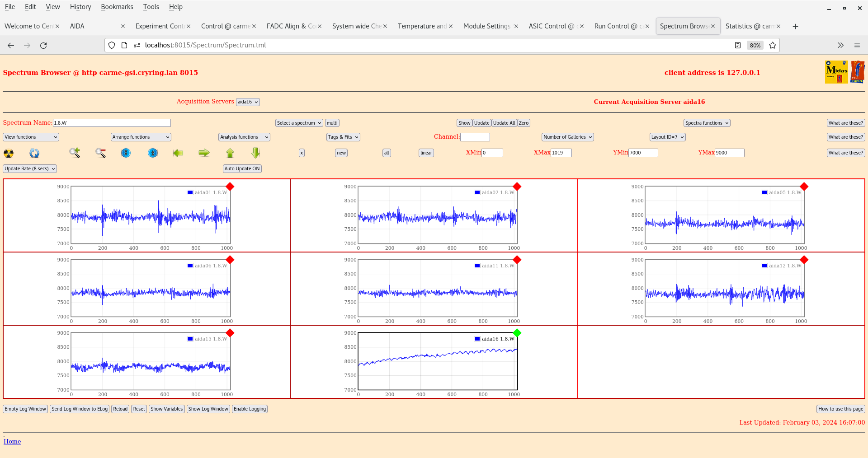868x458 pixels.
Task: Toggle the multi spectrum button
Action: pos(332,123)
